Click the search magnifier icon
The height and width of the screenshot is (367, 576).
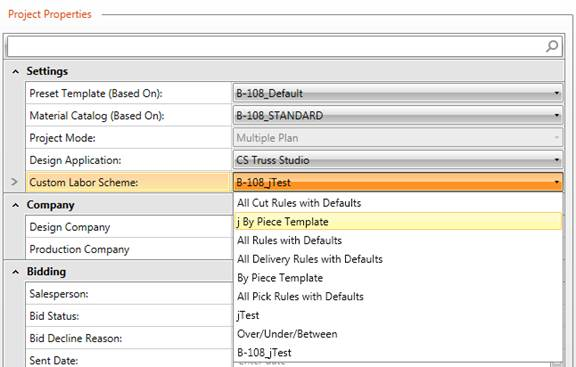click(552, 46)
